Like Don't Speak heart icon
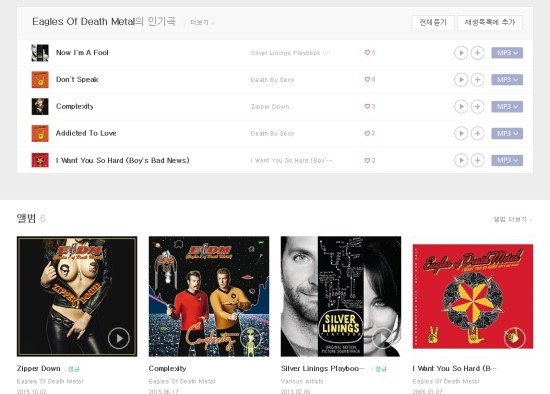The height and width of the screenshot is (394, 550). (x=367, y=80)
